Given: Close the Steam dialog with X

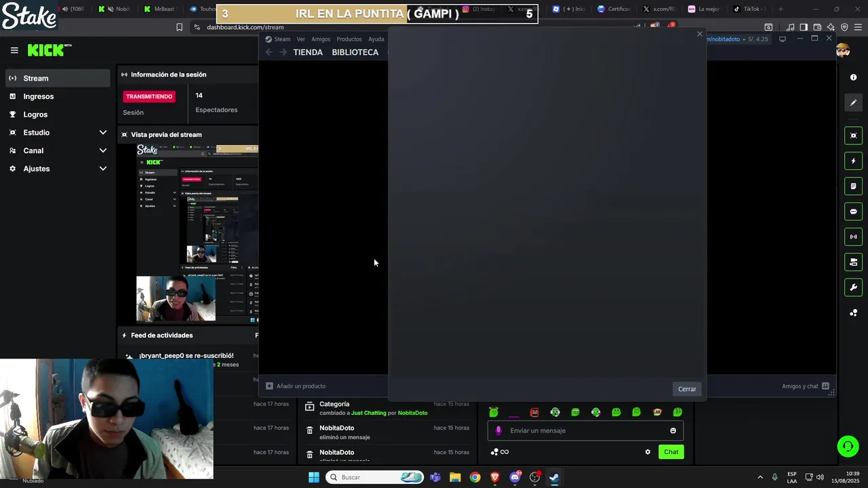Looking at the screenshot, I should click(700, 34).
